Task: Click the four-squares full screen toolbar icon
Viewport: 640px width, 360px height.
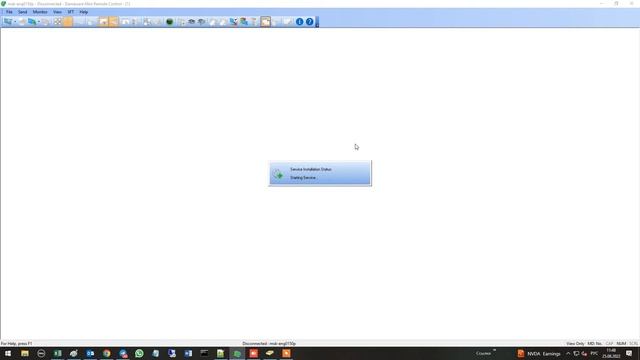Action: (58, 22)
